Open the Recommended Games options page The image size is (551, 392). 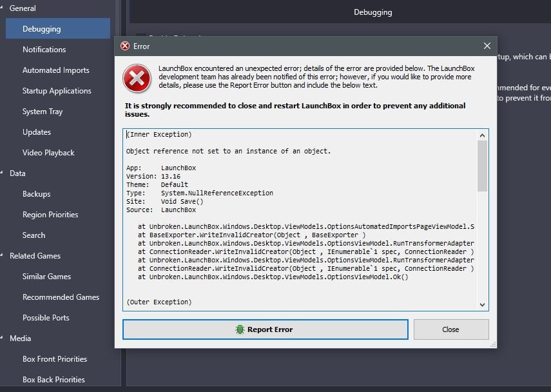click(61, 297)
